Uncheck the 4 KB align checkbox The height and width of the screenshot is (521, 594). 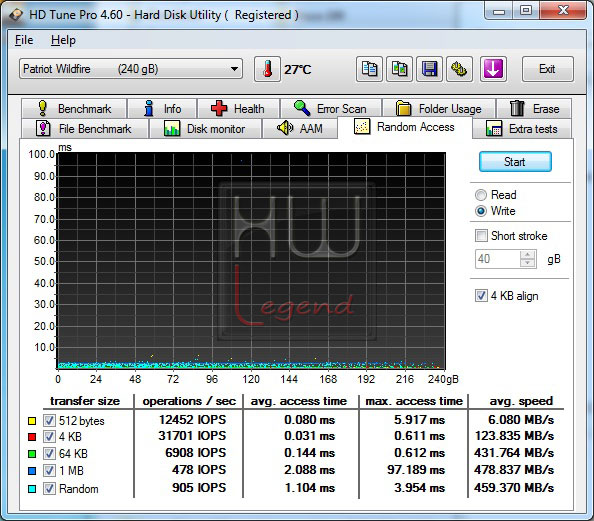click(x=481, y=296)
